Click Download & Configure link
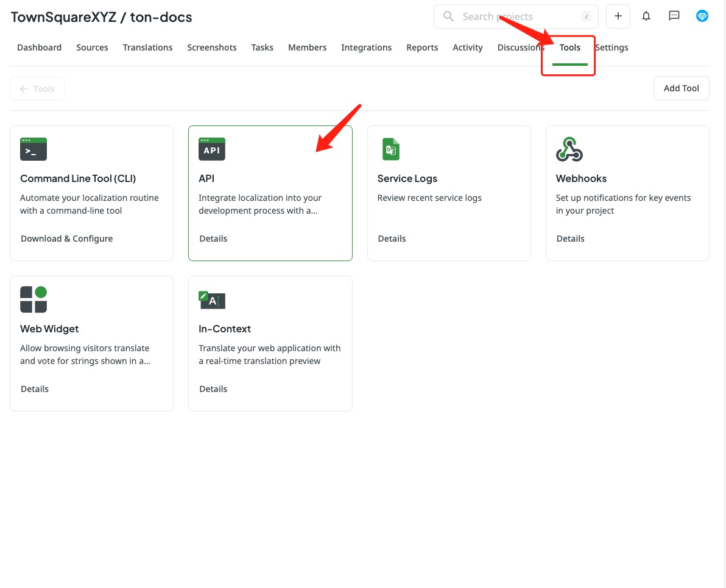 (66, 238)
